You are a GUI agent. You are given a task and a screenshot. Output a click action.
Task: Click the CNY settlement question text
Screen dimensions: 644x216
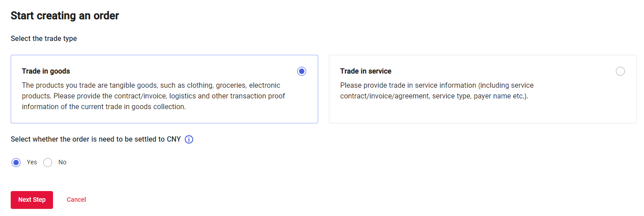click(96, 139)
